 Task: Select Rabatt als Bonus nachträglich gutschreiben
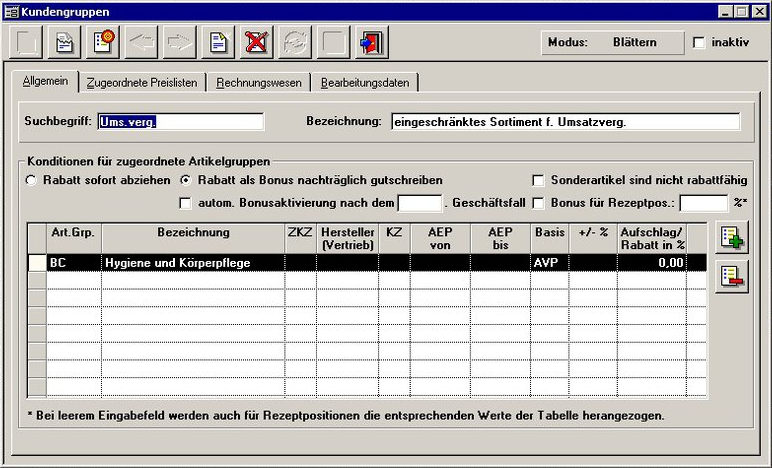click(185, 180)
